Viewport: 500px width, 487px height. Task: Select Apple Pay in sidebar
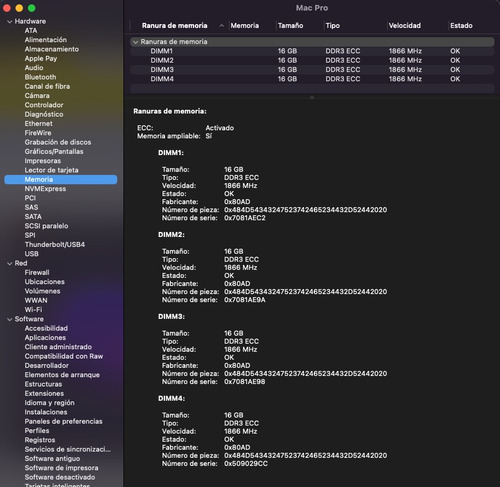click(41, 59)
